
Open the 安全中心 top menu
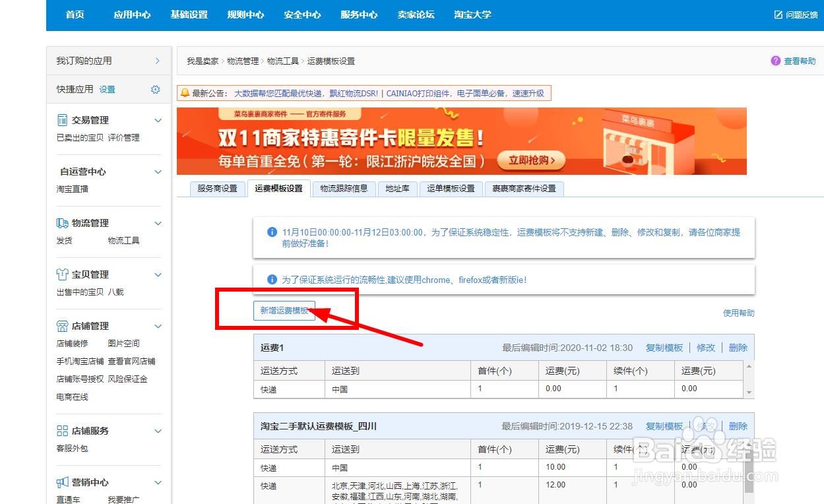click(302, 15)
